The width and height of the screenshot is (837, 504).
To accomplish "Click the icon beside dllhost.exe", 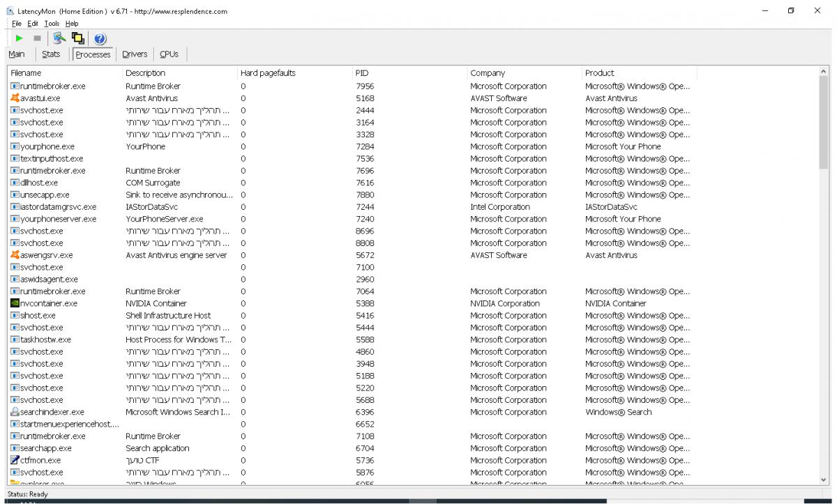I will point(15,183).
